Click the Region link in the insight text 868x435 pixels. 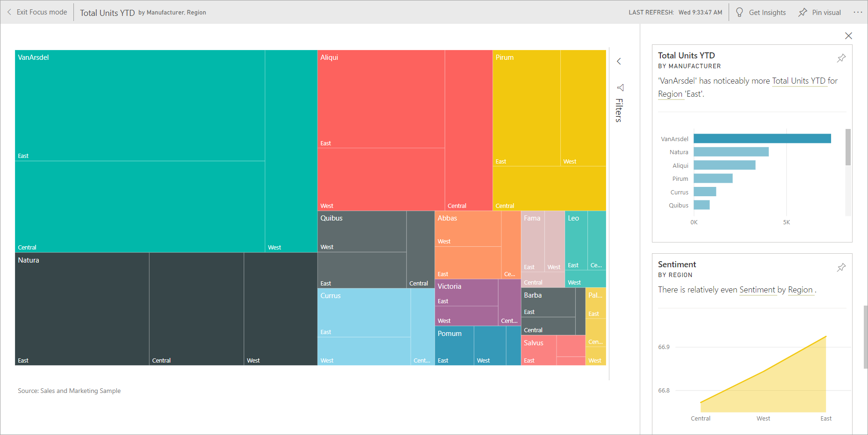pos(671,94)
